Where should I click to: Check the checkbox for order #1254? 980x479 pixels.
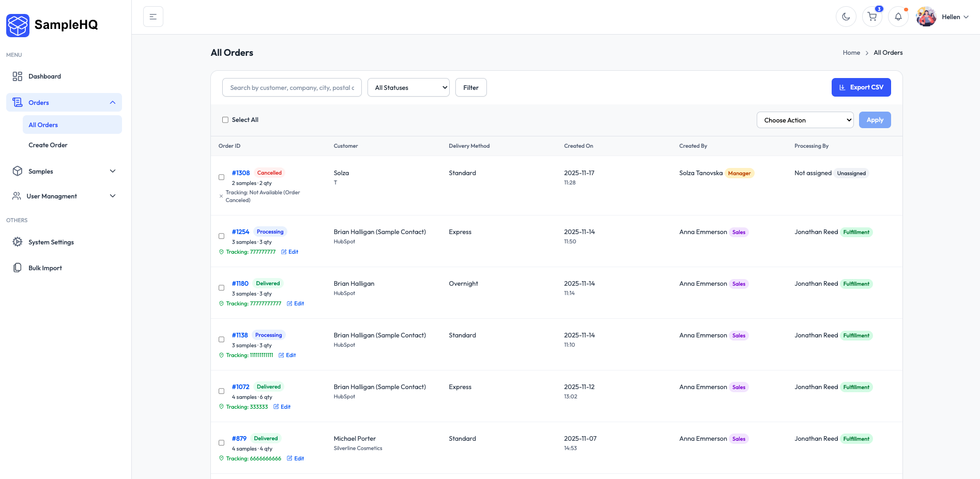[x=221, y=236]
